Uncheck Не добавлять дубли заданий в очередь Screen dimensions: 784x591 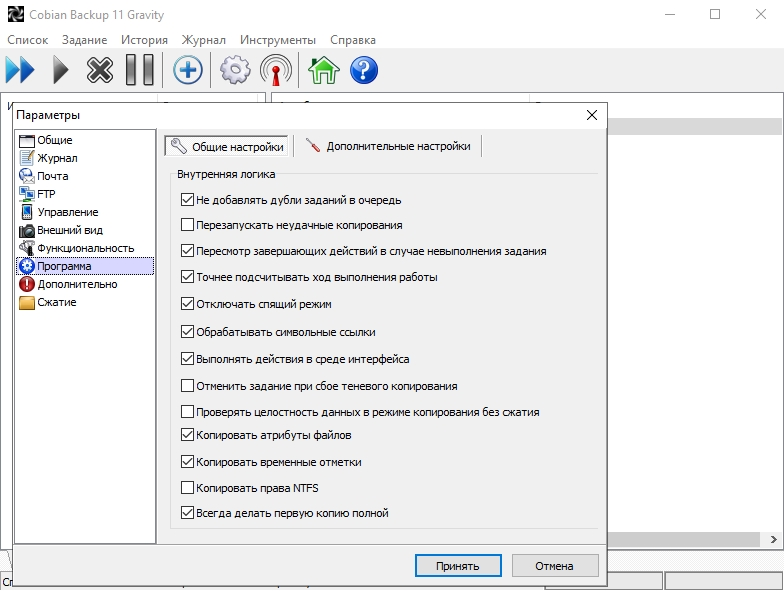[x=187, y=200]
